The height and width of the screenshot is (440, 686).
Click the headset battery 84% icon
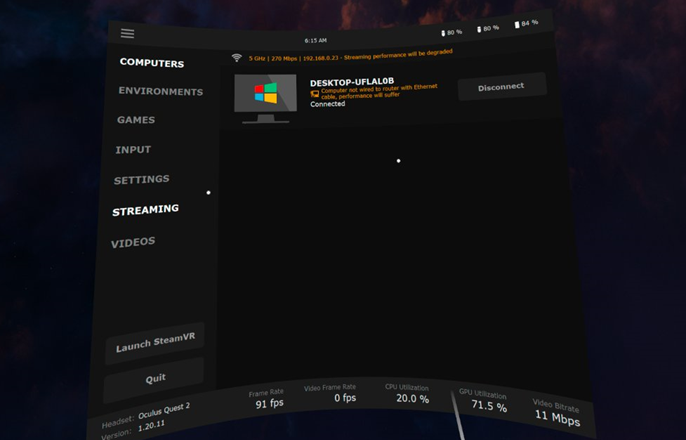(x=517, y=24)
